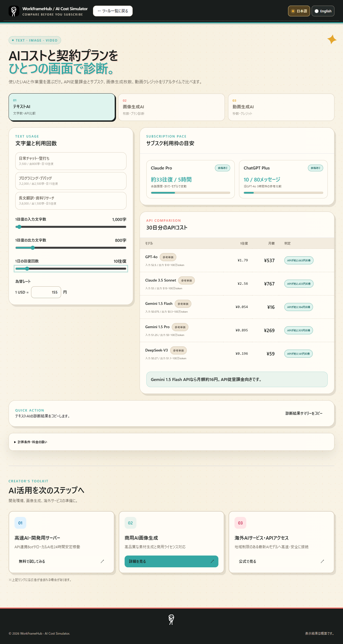Open the 動画生成AI tab
This screenshot has height=644, width=343.
(281, 107)
